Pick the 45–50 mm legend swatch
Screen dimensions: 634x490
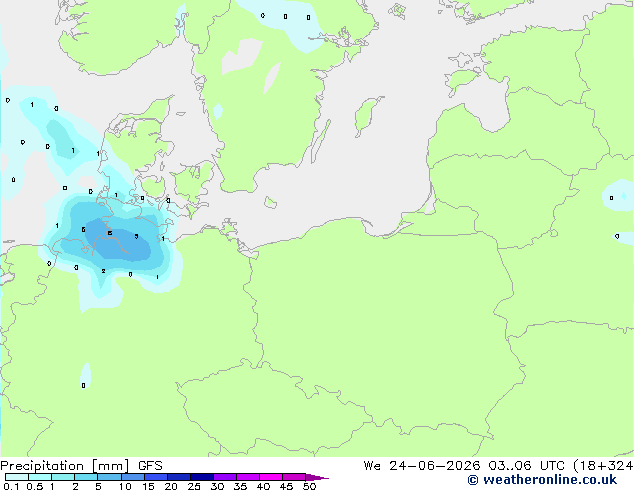tap(294, 477)
